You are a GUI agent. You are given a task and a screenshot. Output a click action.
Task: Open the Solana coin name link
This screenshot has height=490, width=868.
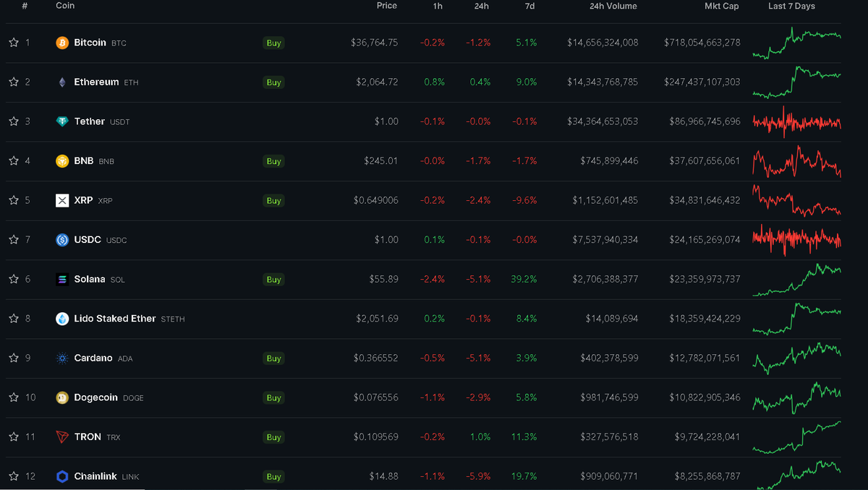tap(90, 279)
